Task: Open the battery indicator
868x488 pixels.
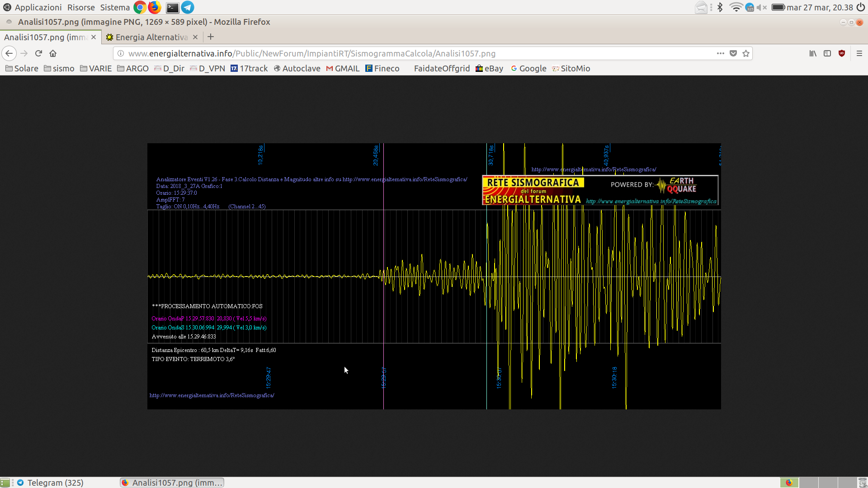Action: click(x=778, y=7)
